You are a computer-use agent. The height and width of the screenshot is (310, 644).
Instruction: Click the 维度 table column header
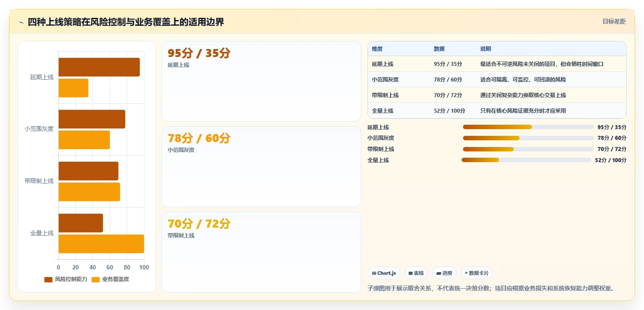[377, 49]
